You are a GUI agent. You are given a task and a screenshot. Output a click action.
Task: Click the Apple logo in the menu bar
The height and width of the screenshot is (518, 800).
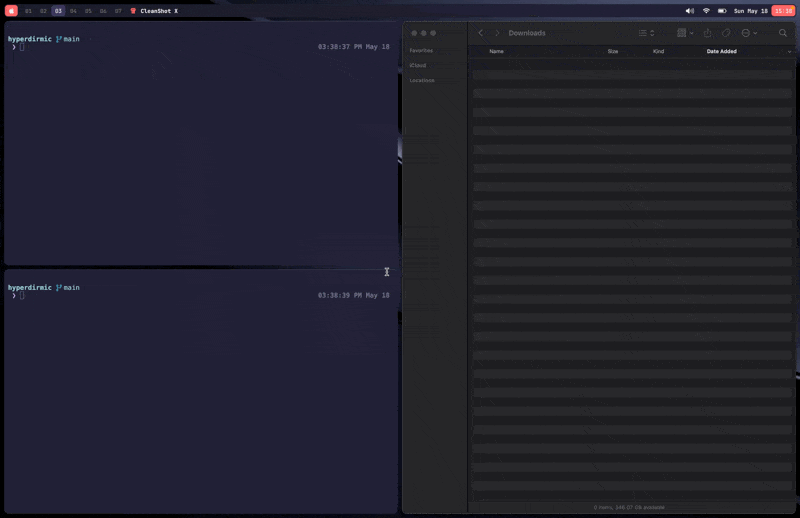(11, 11)
